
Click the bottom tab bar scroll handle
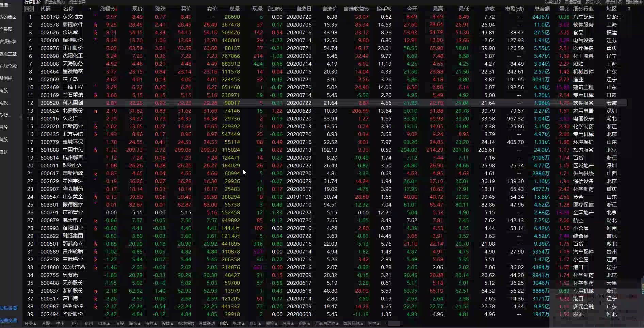pos(394,324)
